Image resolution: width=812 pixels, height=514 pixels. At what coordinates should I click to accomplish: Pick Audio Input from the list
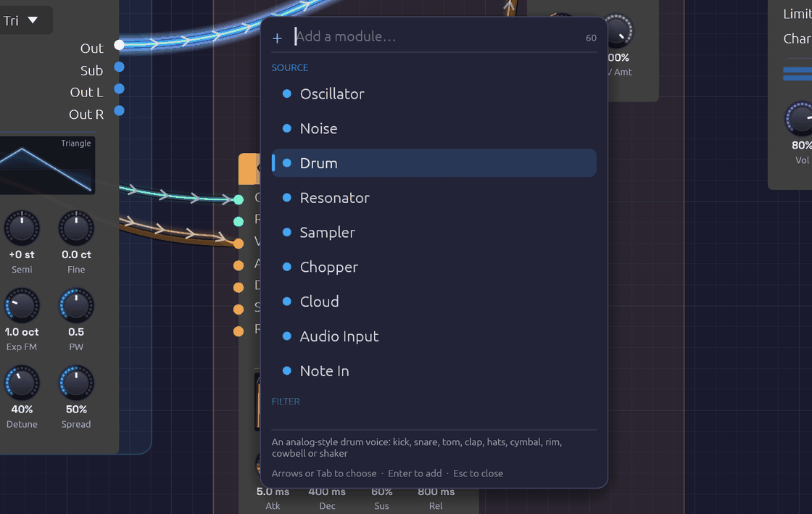tap(434, 336)
